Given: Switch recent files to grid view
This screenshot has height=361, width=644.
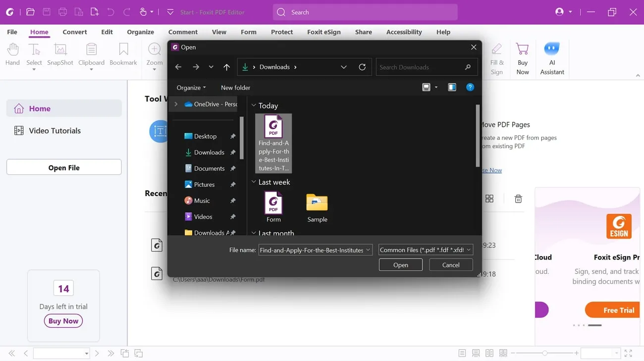Looking at the screenshot, I should tap(489, 199).
